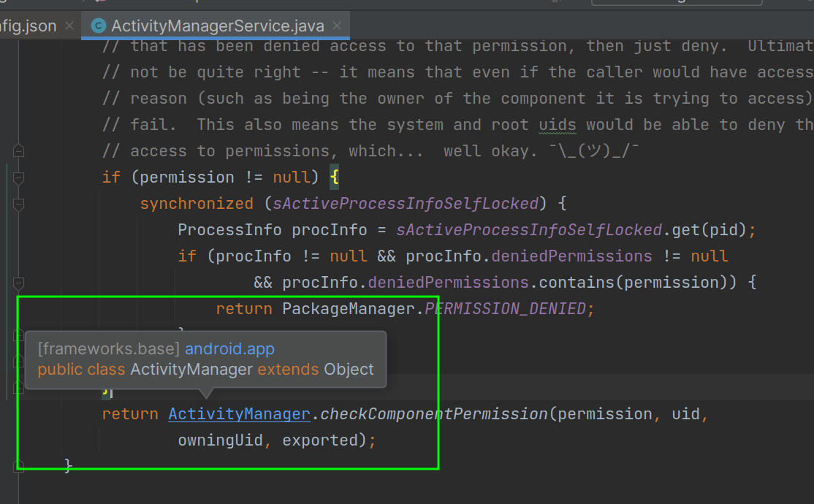This screenshot has height=504, width=814.
Task: Switch to the config.json tab
Action: pyautogui.click(x=29, y=25)
